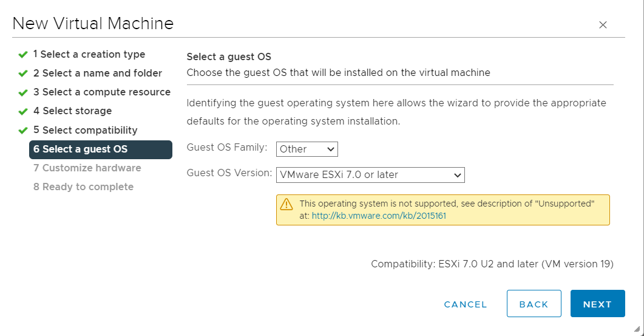Click the yellow warning triangle icon
Screen dimensions: 644x336
pyautogui.click(x=286, y=204)
